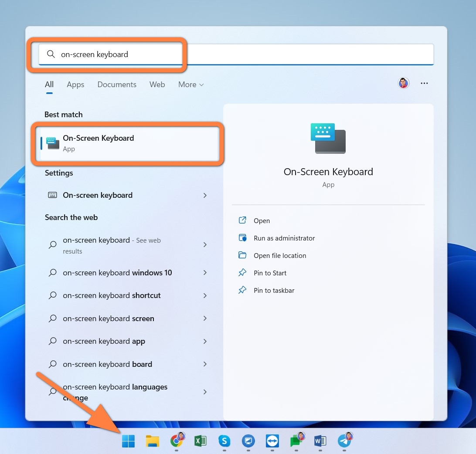Select 'on-screen keyboard screen' suggestion

(x=127, y=318)
